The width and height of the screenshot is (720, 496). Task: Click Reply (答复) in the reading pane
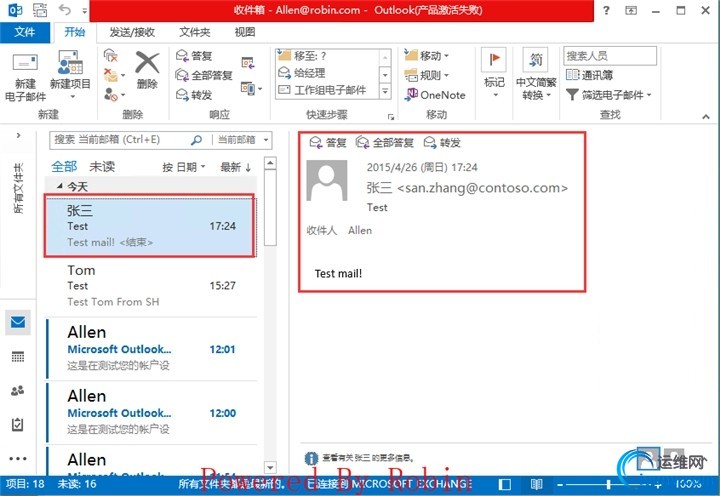point(327,143)
